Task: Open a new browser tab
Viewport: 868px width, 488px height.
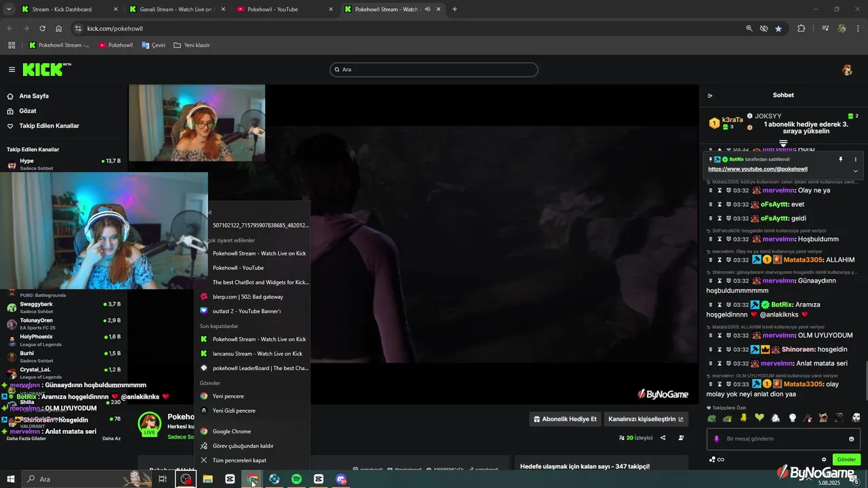Action: point(454,9)
